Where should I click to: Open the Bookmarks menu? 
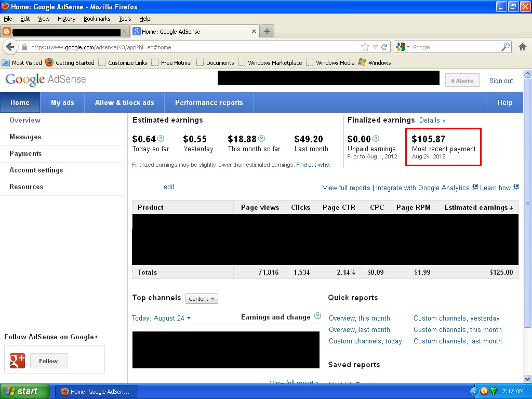click(97, 19)
